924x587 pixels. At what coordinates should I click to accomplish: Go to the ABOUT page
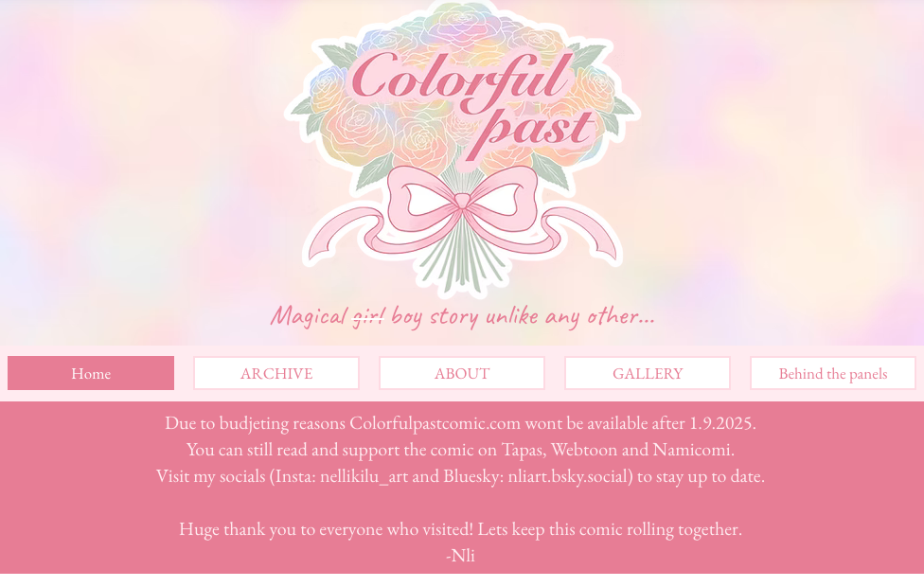click(462, 373)
